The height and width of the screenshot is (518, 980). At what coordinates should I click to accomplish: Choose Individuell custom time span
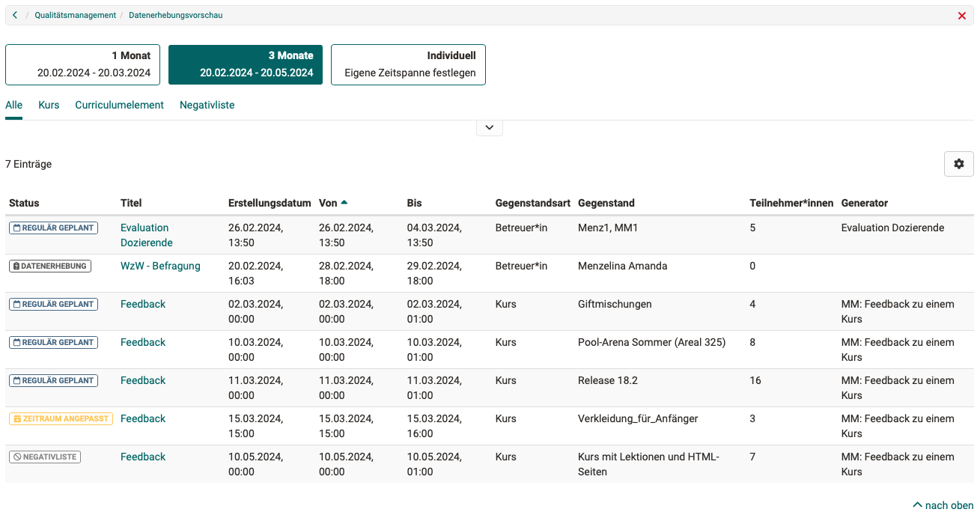pyautogui.click(x=408, y=64)
